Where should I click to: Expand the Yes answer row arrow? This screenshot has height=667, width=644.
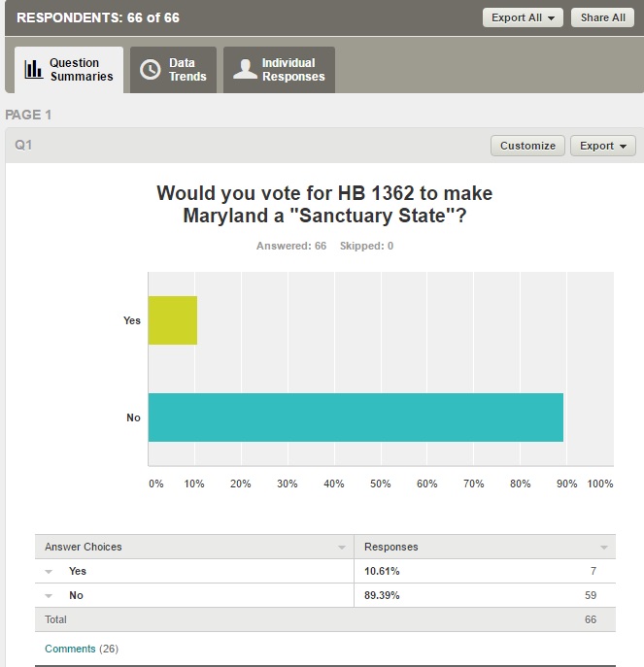49,572
